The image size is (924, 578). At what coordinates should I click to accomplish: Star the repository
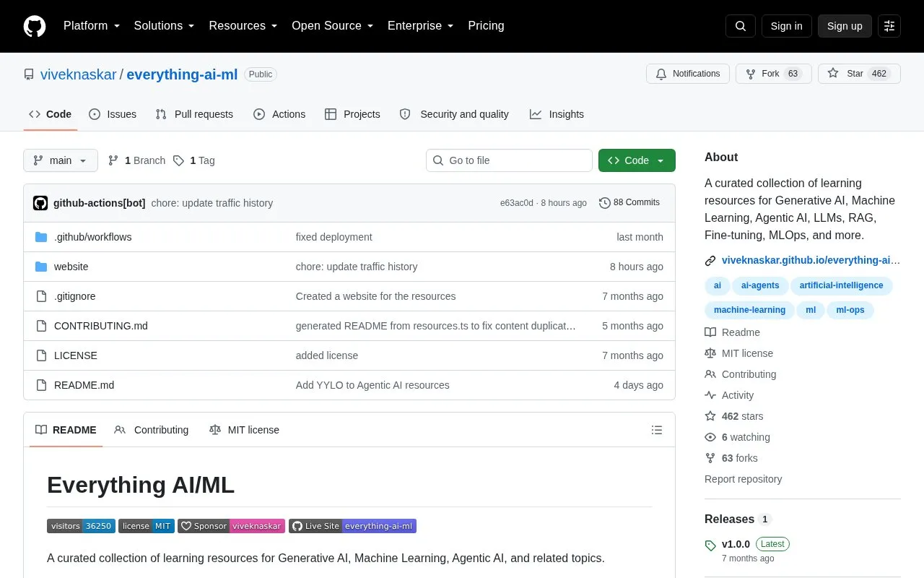859,74
